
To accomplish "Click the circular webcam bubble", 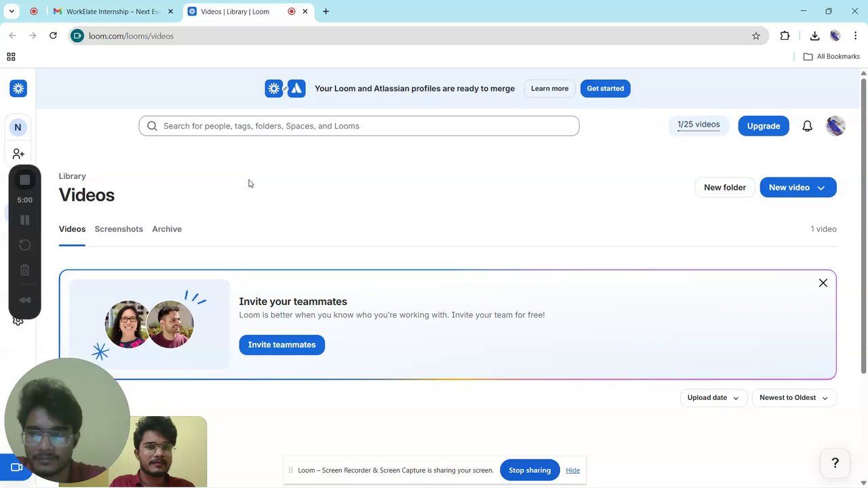I will click(66, 421).
